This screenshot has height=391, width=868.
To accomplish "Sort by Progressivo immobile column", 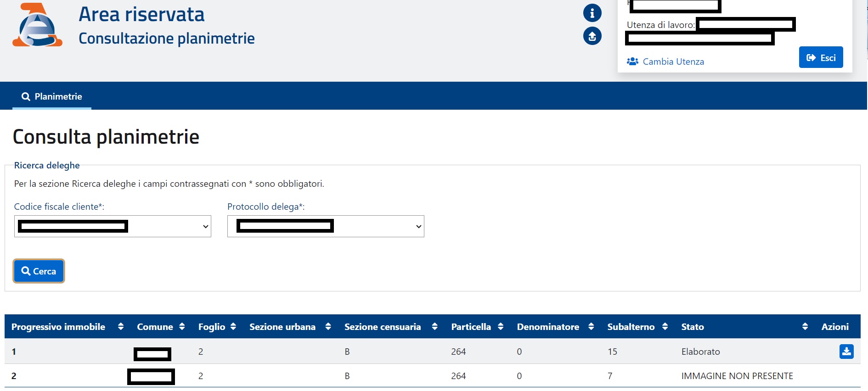I will [x=121, y=327].
